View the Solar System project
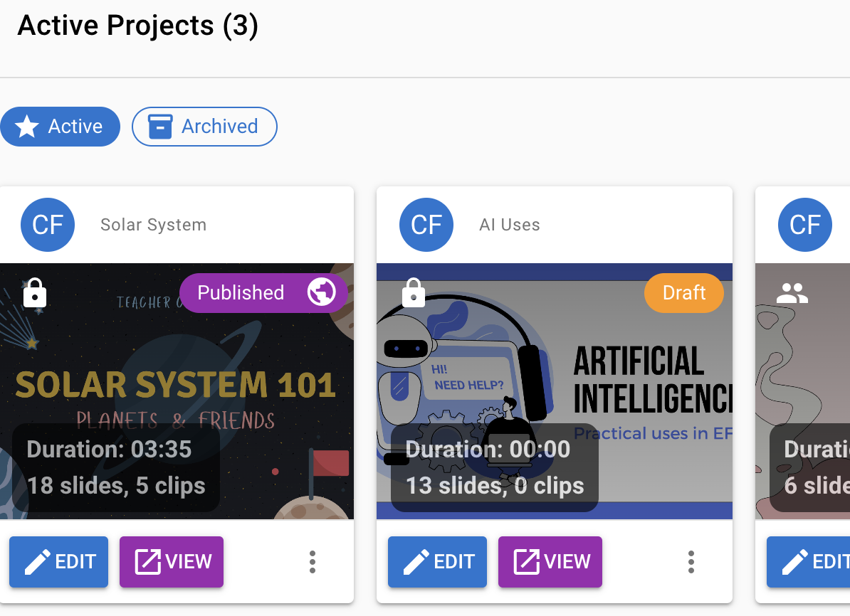Image resolution: width=850 pixels, height=616 pixels. click(x=172, y=562)
